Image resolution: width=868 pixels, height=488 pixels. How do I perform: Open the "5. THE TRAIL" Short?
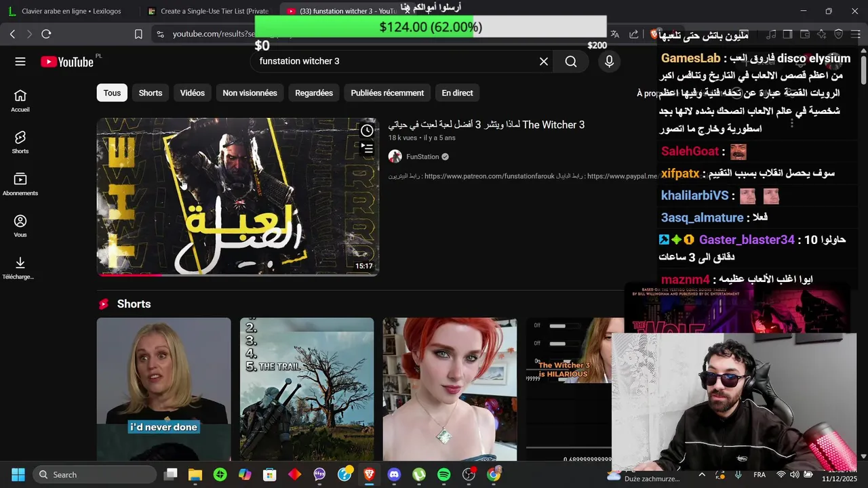tap(307, 389)
